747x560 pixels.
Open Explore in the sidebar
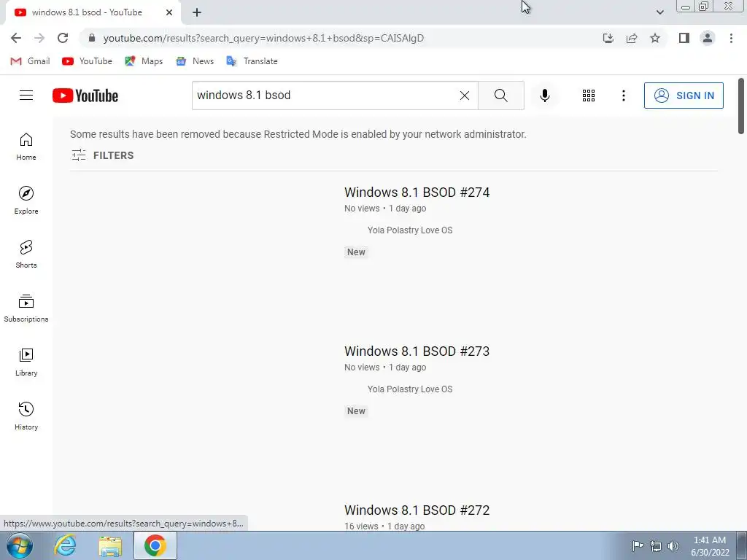[x=26, y=200]
